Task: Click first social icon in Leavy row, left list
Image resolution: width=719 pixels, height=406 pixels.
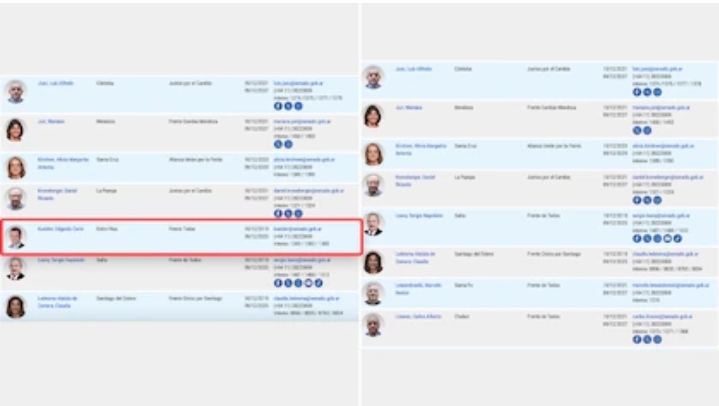Action: [x=278, y=283]
